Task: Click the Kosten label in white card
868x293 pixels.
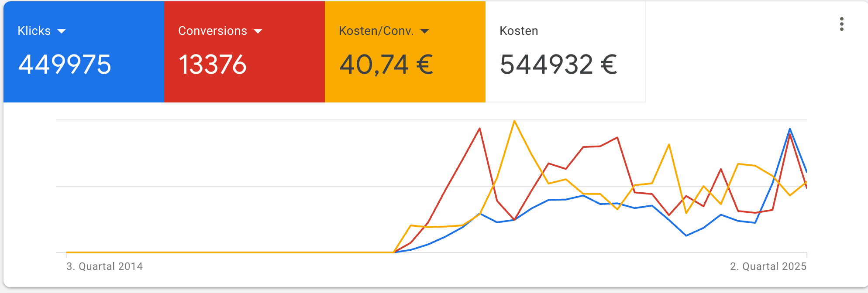Action: (x=519, y=31)
